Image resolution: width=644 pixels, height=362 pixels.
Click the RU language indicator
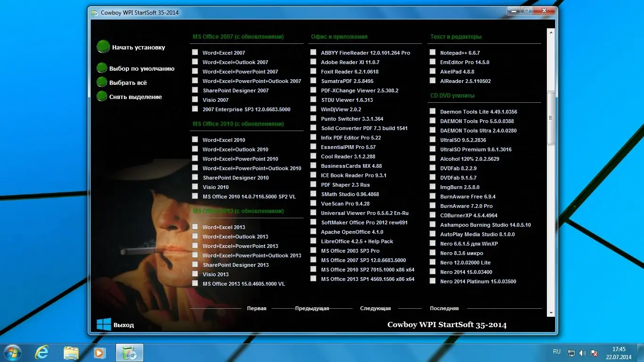point(557,352)
